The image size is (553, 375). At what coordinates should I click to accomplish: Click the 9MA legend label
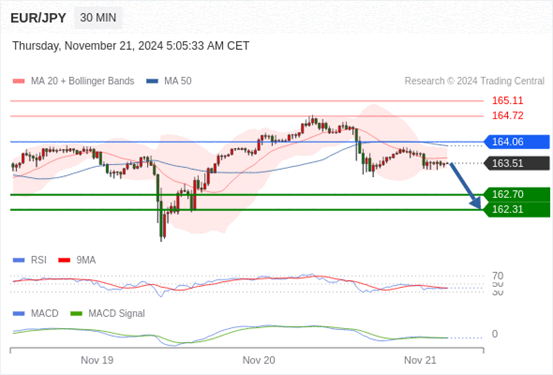[x=86, y=260]
